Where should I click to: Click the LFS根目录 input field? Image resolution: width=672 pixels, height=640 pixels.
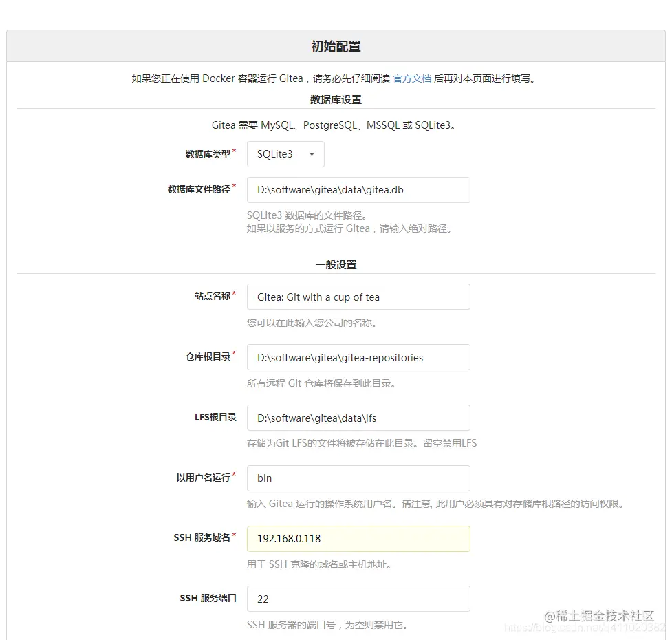point(358,418)
